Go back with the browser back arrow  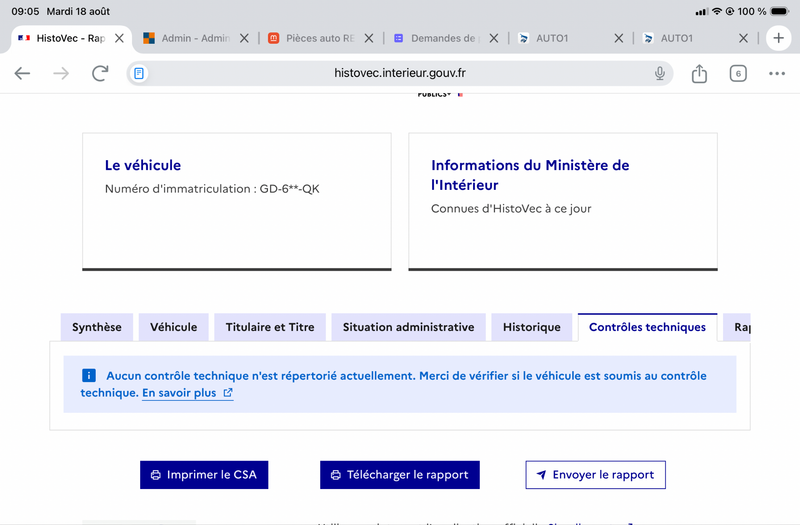click(22, 73)
